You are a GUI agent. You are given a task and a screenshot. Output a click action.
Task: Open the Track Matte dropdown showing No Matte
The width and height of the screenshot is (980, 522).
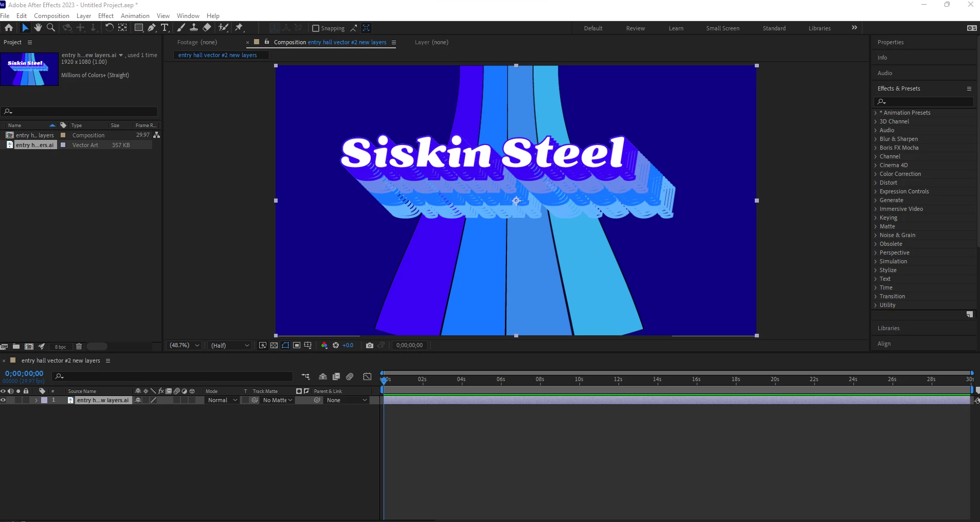coord(278,400)
